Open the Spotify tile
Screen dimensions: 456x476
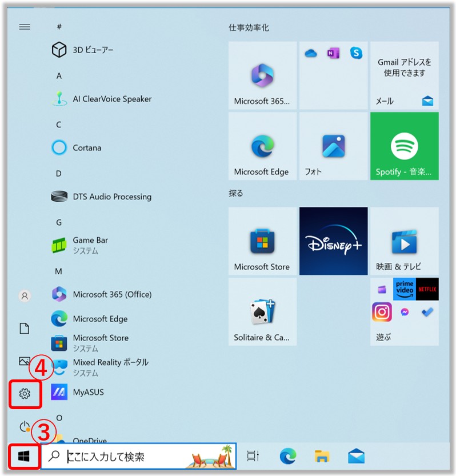click(405, 146)
